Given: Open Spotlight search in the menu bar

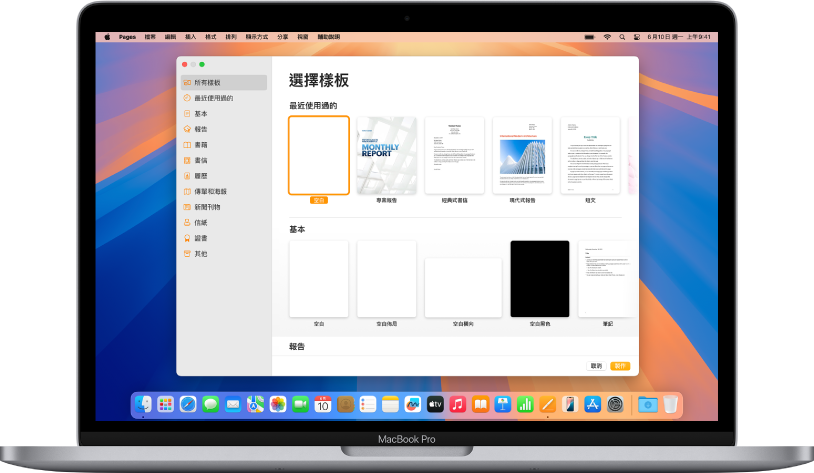Looking at the screenshot, I should coord(622,37).
